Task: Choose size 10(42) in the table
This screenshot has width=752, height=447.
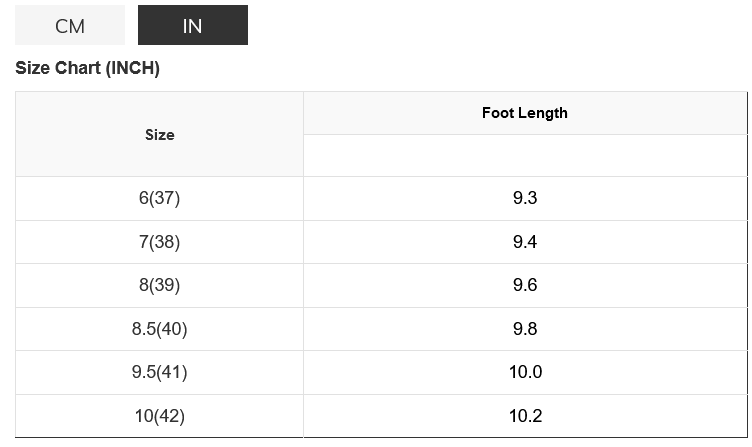Action: tap(159, 416)
